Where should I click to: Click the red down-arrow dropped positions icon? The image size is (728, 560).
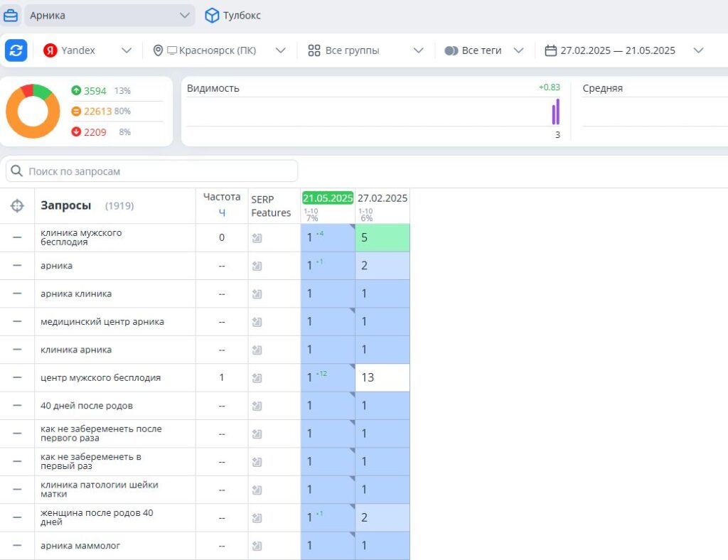[x=76, y=131]
